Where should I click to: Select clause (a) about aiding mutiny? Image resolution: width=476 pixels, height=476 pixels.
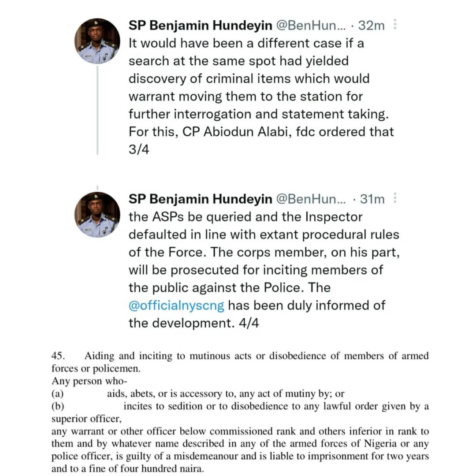tap(198, 394)
